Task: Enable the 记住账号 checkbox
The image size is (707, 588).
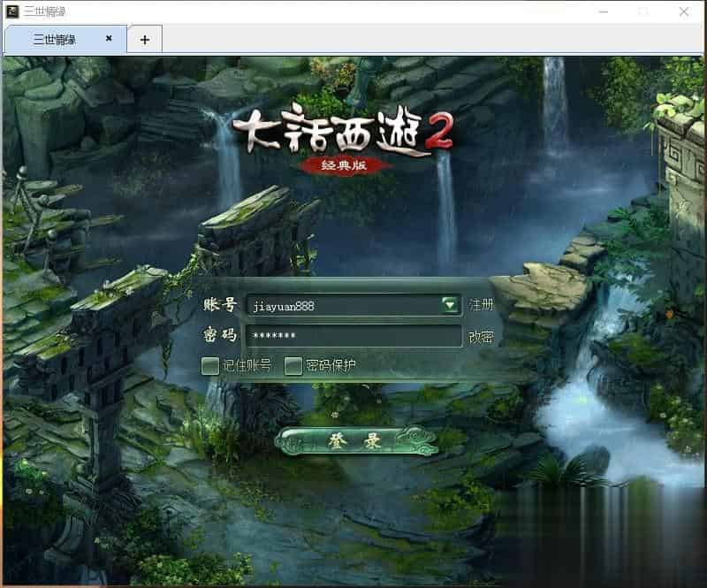Action: click(x=210, y=365)
